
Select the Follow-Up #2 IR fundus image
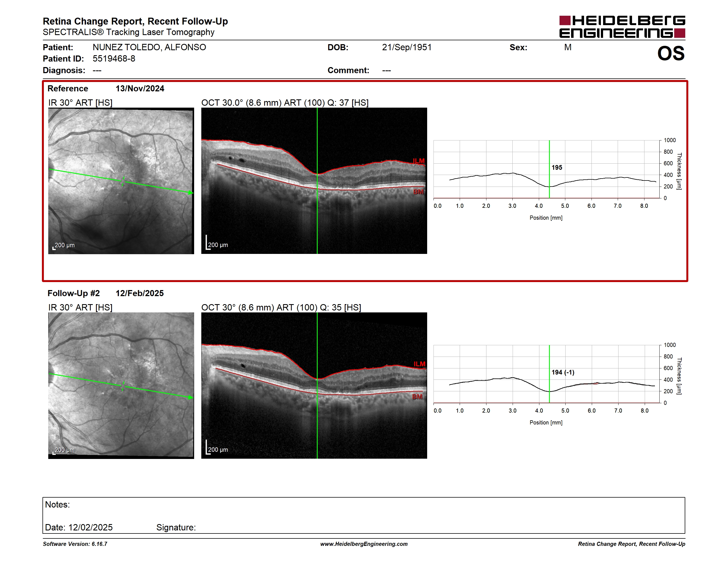121,386
